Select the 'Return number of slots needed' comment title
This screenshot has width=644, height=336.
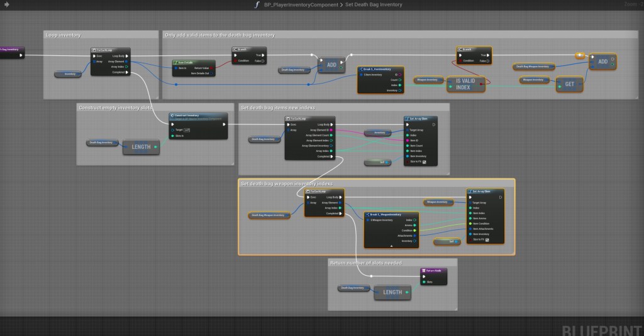365,263
